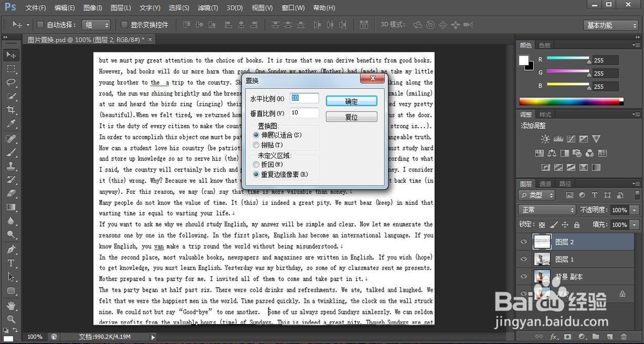The height and width of the screenshot is (344, 644).
Task: Select the Rounded Rectangle shape tool
Action: (x=11, y=291)
